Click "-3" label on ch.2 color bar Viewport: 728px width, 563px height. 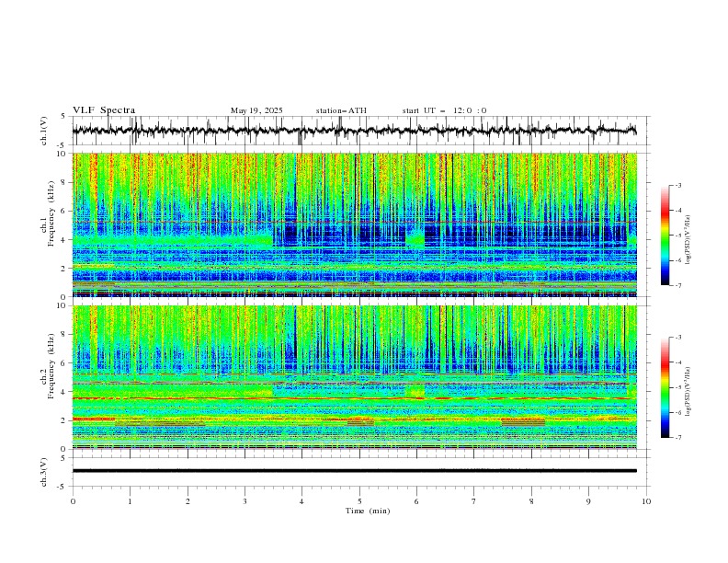678,338
